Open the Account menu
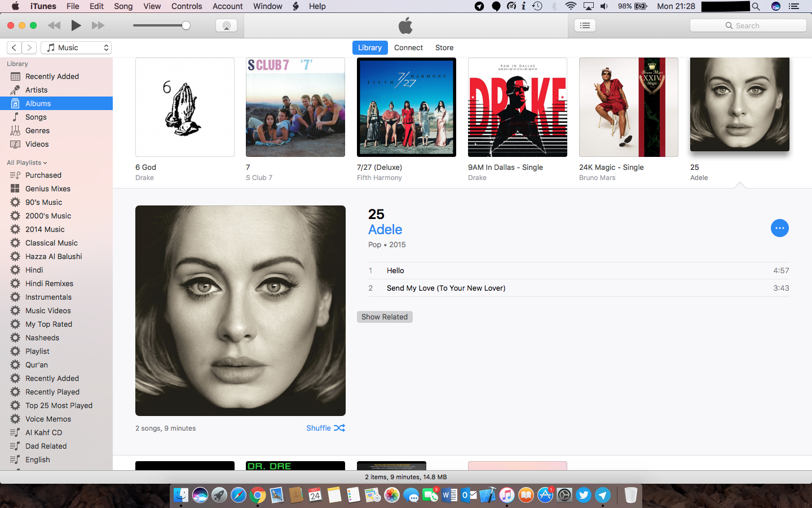This screenshot has width=812, height=508. coord(228,6)
